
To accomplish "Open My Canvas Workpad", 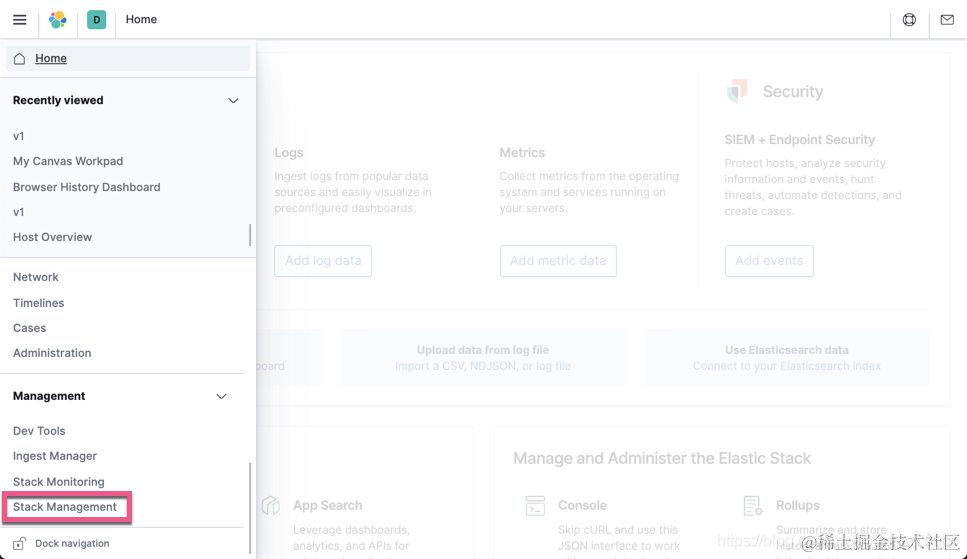I will point(68,161).
